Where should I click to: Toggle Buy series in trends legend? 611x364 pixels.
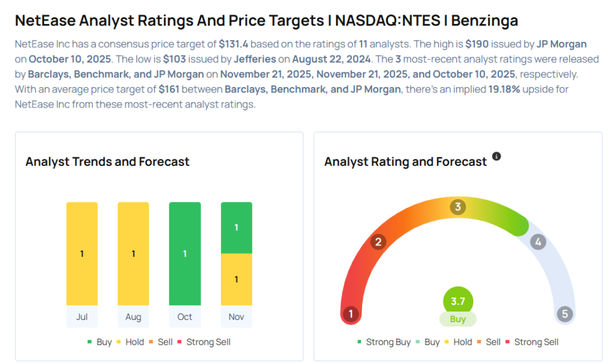pyautogui.click(x=100, y=342)
